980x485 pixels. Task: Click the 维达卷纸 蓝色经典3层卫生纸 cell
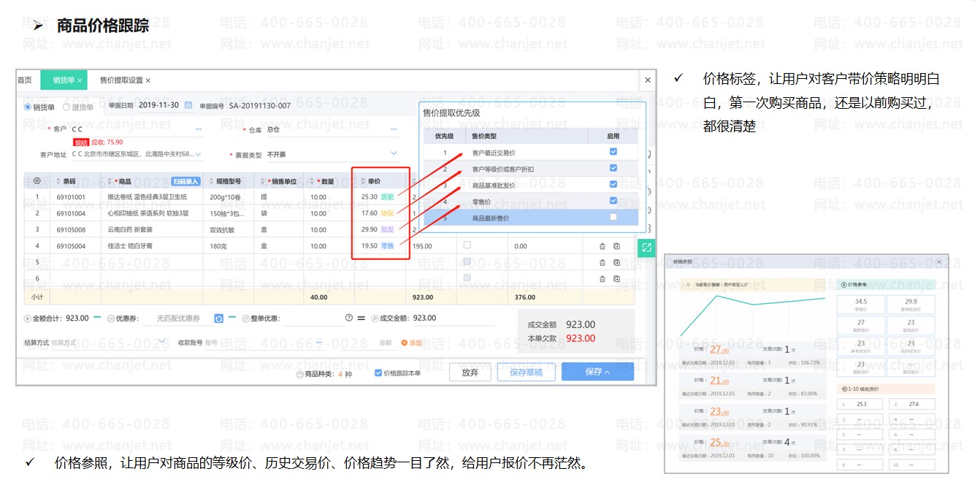(x=153, y=197)
